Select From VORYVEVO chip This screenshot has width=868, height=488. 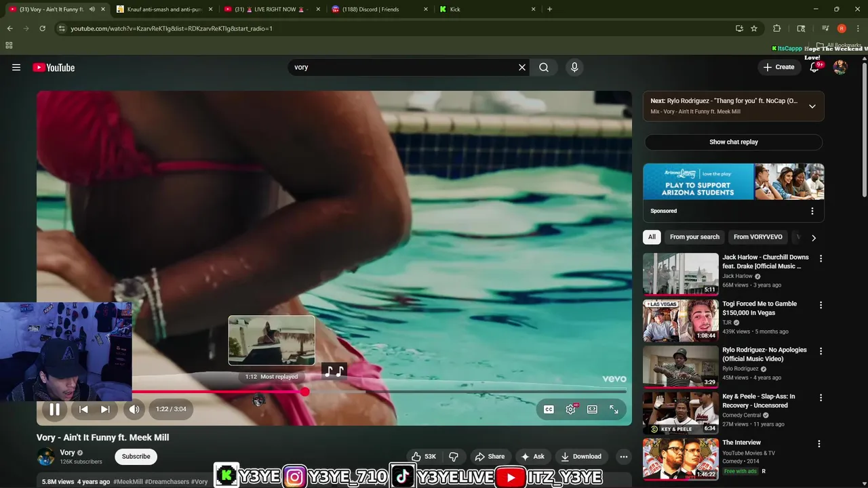[757, 237]
